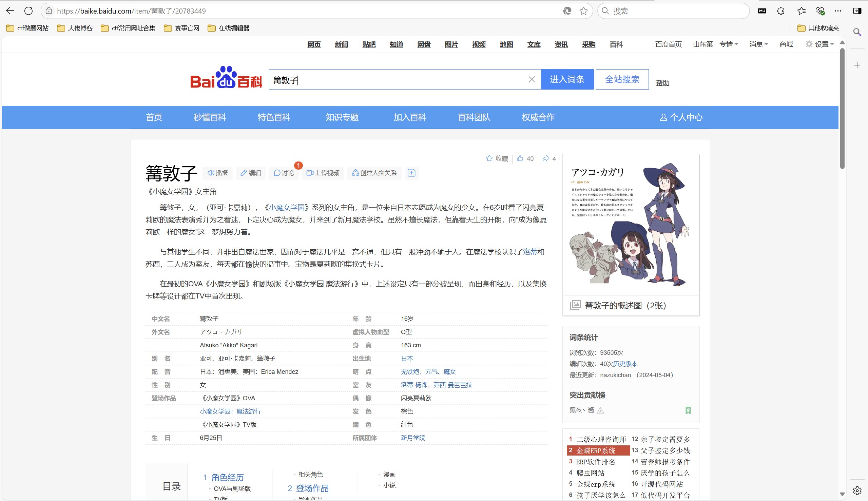Image resolution: width=868 pixels, height=501 pixels.
Task: Open the 秒懂百科 nav tab
Action: pos(210,117)
